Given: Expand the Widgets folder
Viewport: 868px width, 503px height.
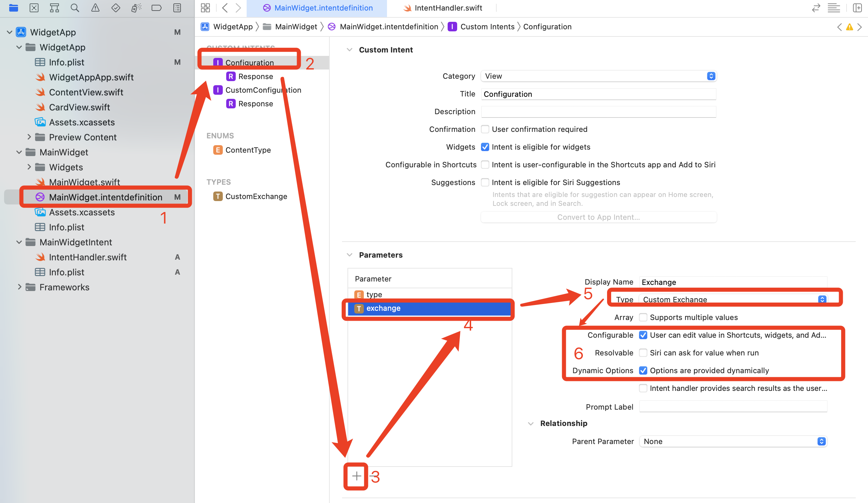Looking at the screenshot, I should [29, 167].
